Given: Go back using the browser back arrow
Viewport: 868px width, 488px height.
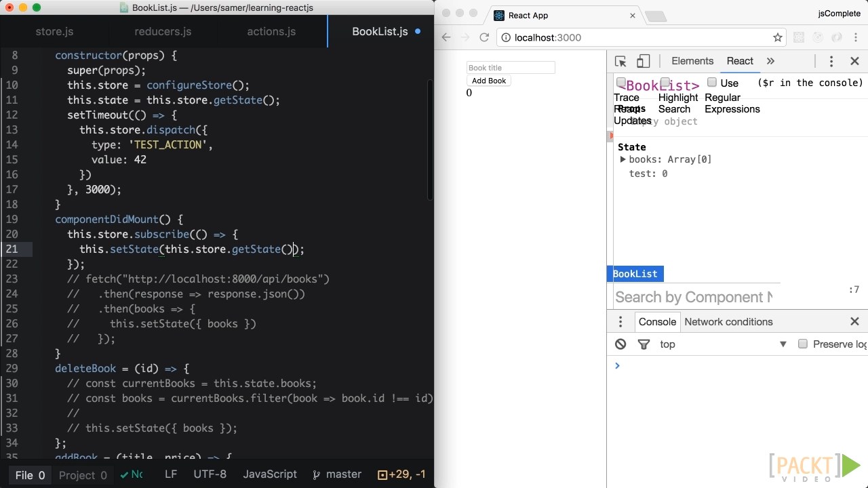Looking at the screenshot, I should [x=446, y=37].
